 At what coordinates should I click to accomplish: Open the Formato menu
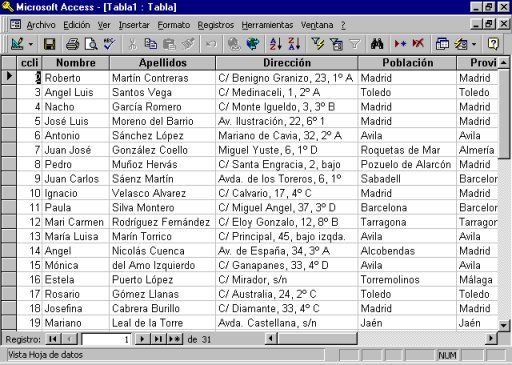click(x=174, y=25)
